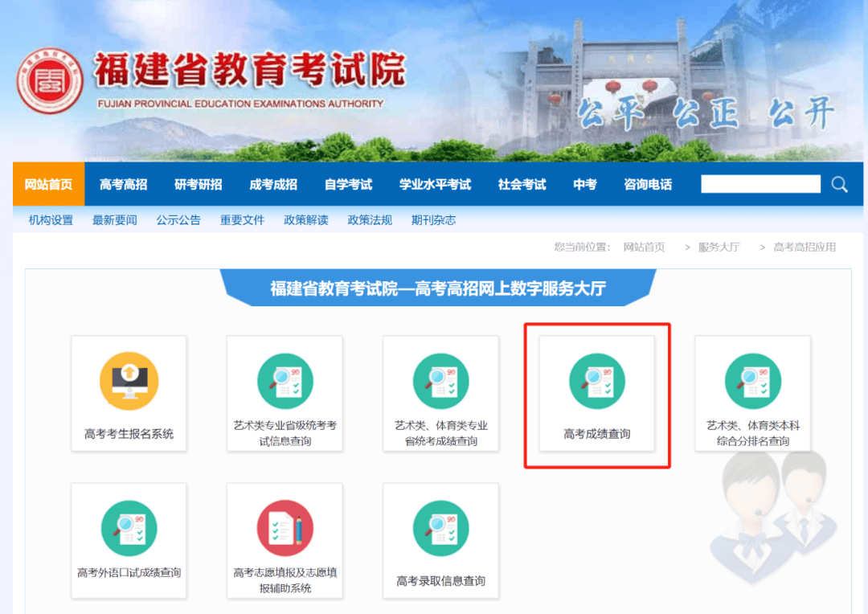The image size is (868, 614).
Task: Open the 中考 navigation tab
Action: [x=584, y=184]
